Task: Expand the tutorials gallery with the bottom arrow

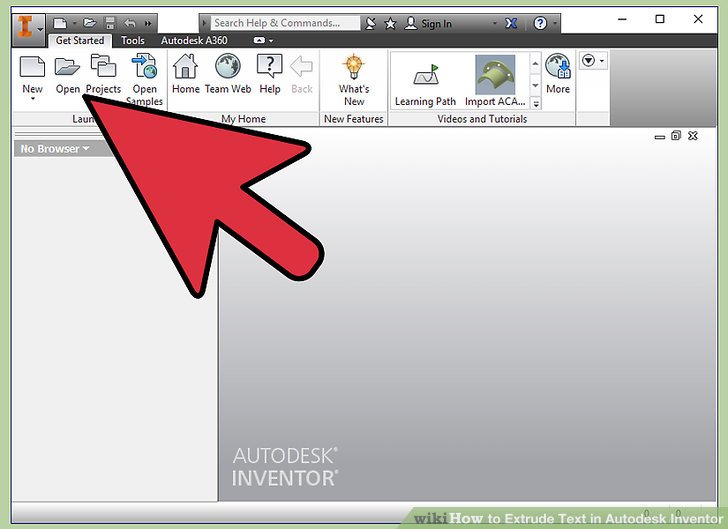Action: (x=536, y=104)
